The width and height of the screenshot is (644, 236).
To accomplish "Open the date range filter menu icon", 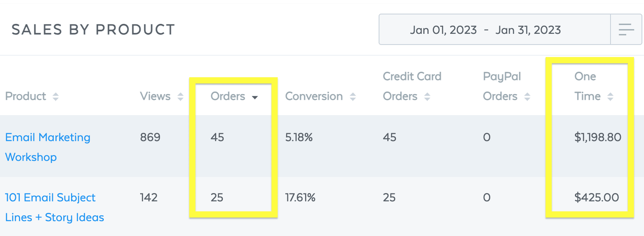I will coord(626,29).
